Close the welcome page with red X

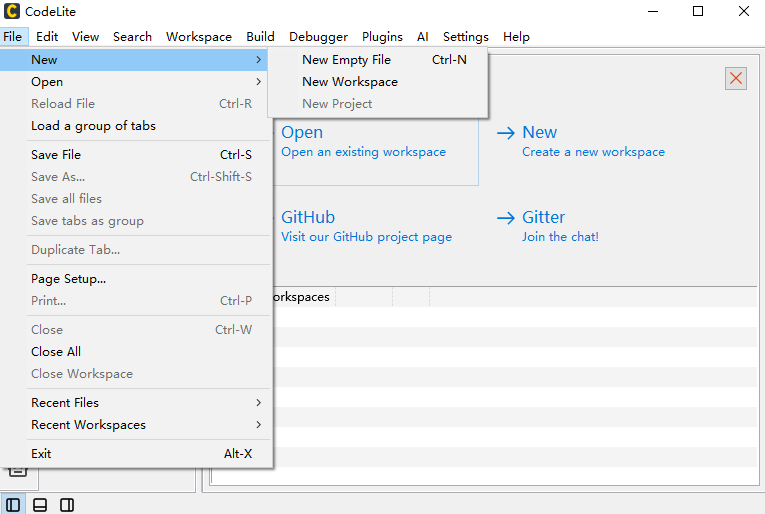tap(736, 78)
